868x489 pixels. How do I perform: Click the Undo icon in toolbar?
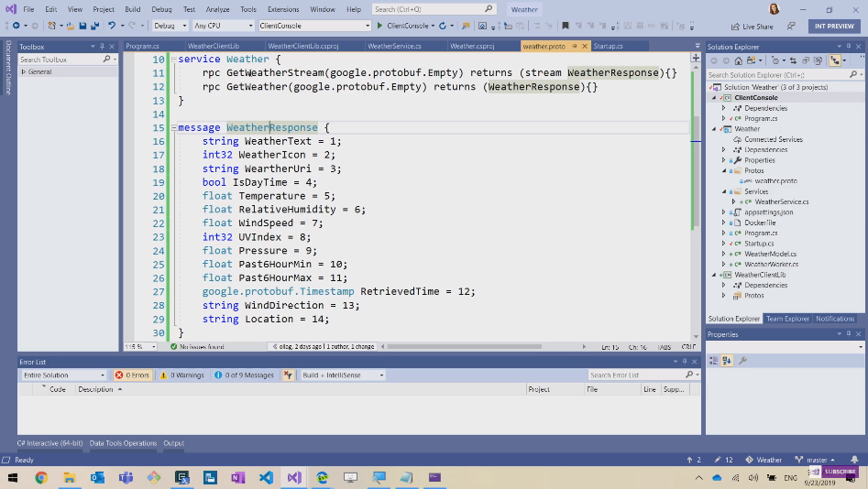[x=111, y=26]
